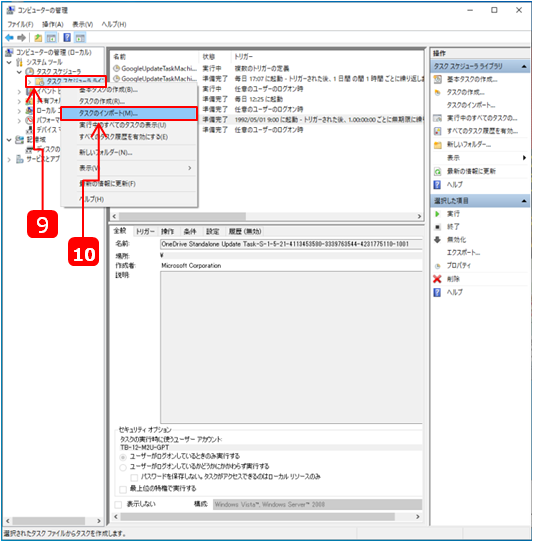Click ヘルプ under 選択した項目 section
The width and height of the screenshot is (533, 542).
pyautogui.click(x=455, y=292)
